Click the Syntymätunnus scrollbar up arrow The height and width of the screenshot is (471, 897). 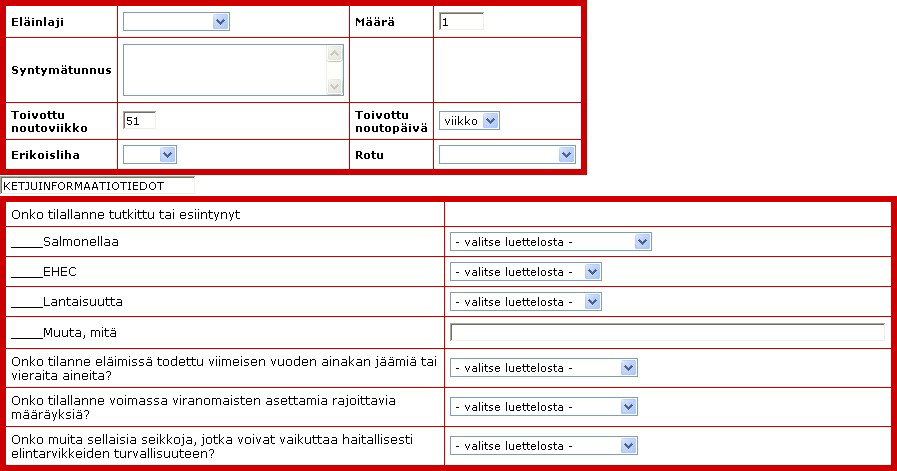tap(335, 54)
